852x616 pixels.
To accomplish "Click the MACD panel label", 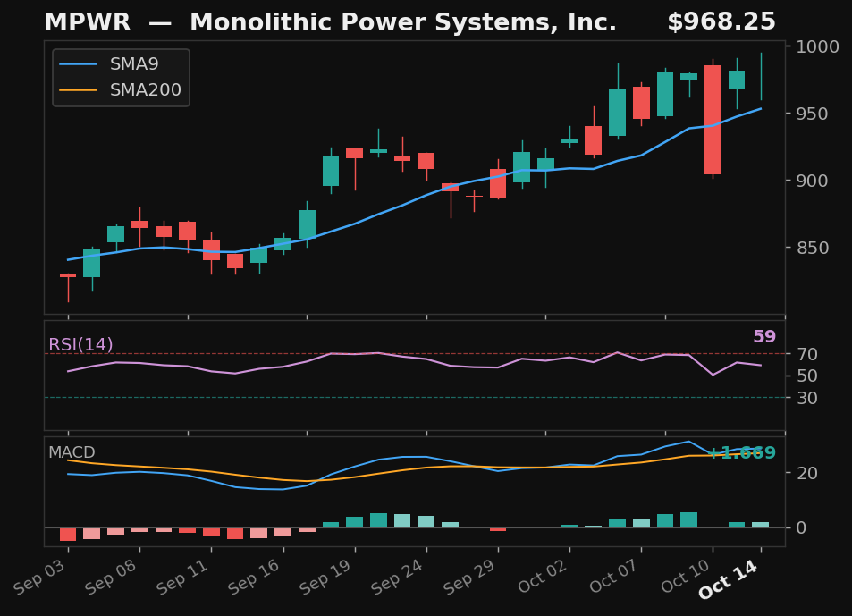I will [x=72, y=452].
